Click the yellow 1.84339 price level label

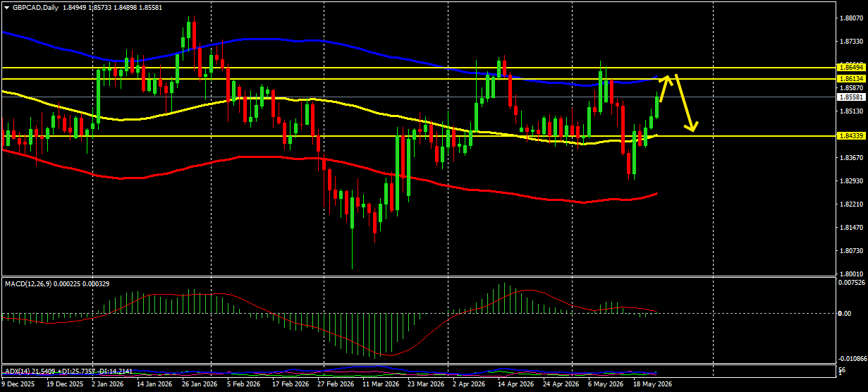(x=851, y=135)
